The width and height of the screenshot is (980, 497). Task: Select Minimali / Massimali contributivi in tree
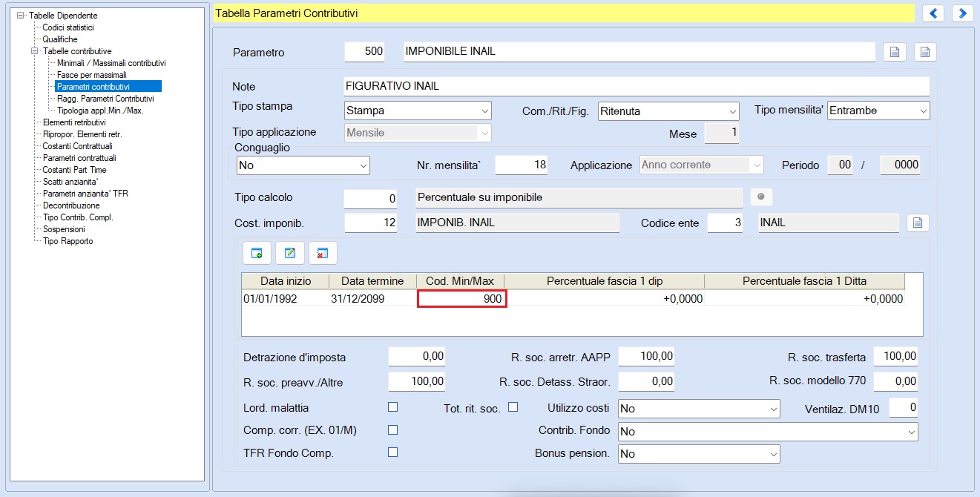(111, 63)
